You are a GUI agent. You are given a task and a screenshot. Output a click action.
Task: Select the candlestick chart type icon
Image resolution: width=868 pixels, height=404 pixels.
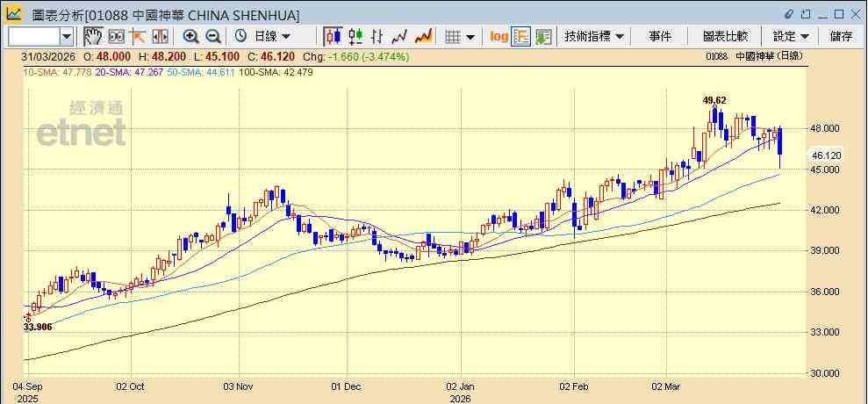tap(333, 37)
